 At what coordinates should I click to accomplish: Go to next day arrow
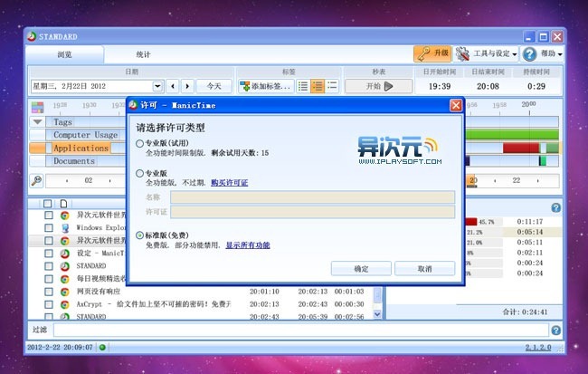tap(187, 86)
